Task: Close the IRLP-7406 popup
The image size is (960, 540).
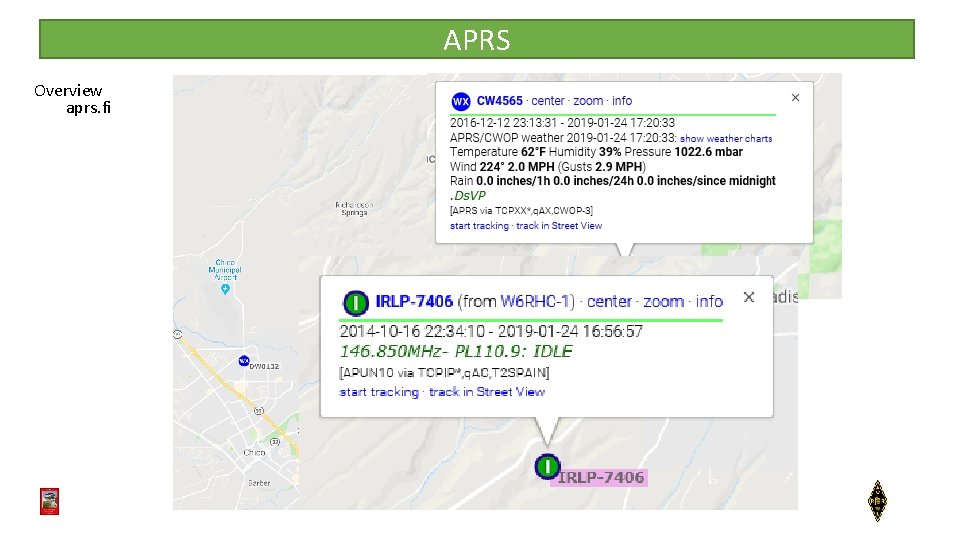Action: pyautogui.click(x=749, y=297)
